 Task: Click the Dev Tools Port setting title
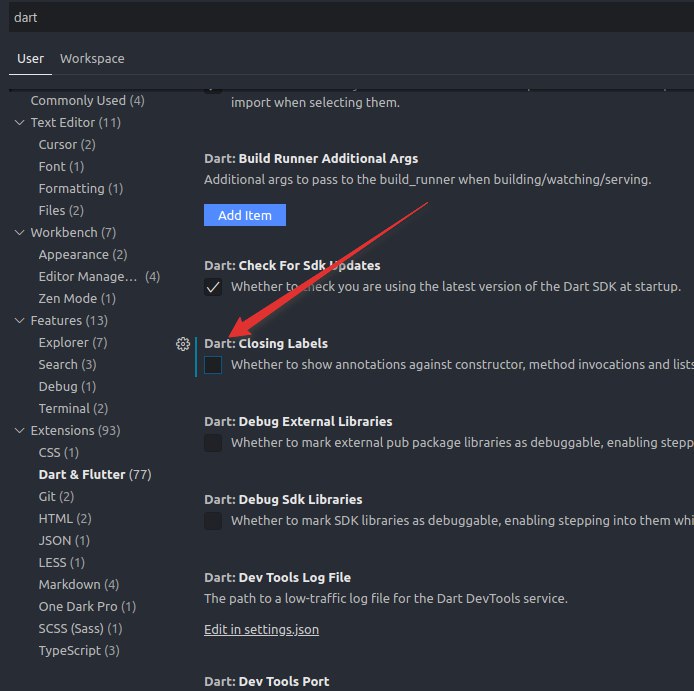click(x=266, y=681)
